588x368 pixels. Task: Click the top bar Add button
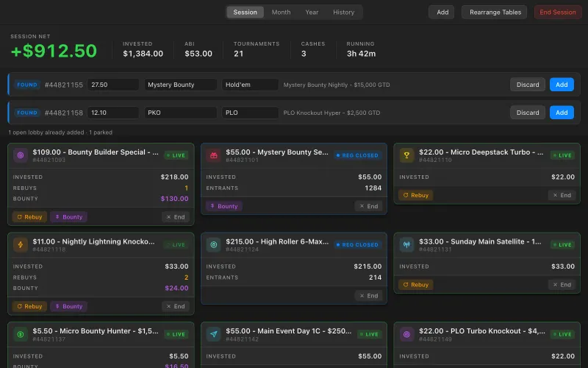point(442,12)
